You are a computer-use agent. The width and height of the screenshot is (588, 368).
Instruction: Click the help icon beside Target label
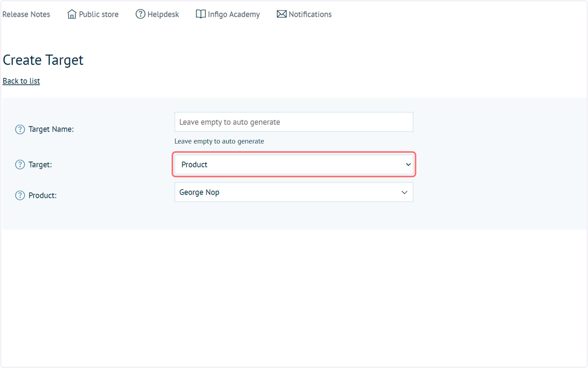[20, 164]
